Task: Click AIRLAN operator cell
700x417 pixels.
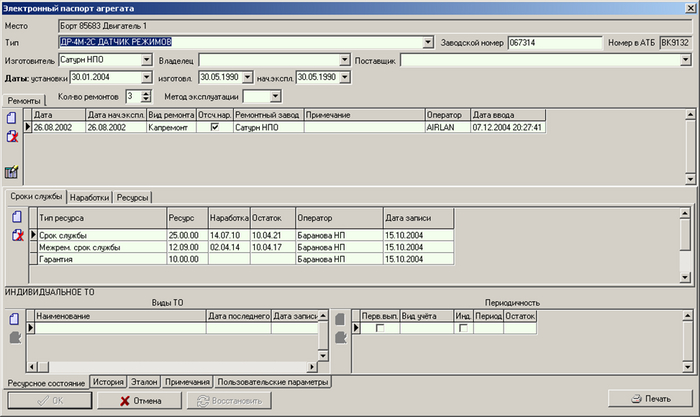Action: [448, 127]
